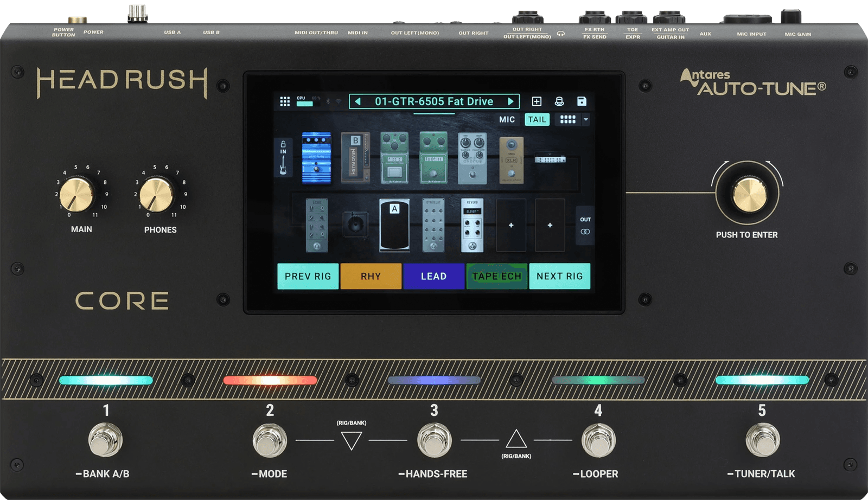Open the IN guitar input block

(x=283, y=157)
